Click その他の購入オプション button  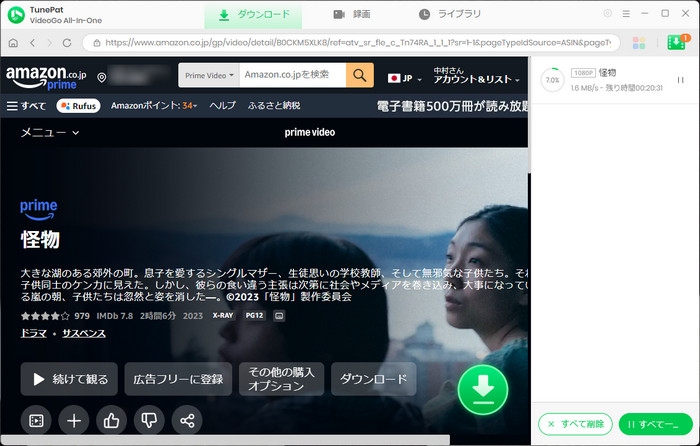coord(281,379)
